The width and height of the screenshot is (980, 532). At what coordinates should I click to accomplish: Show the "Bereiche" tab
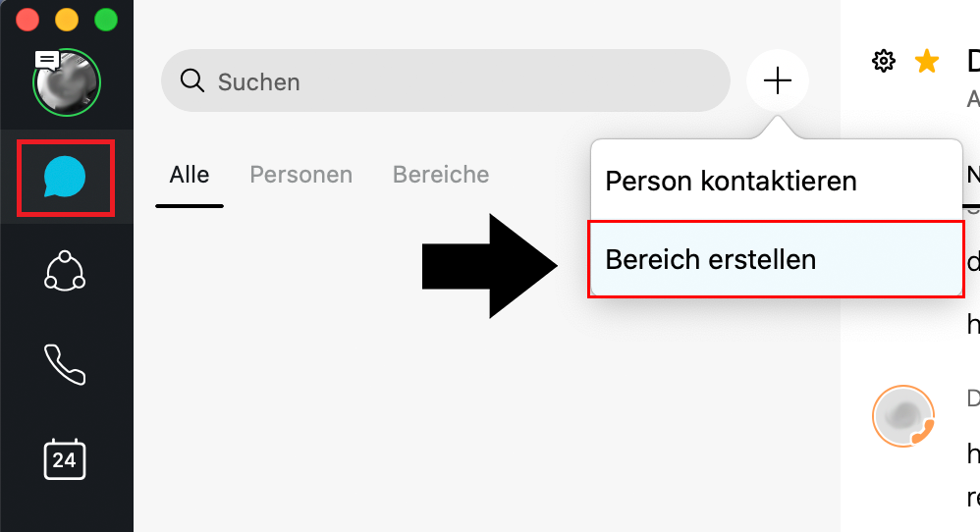pyautogui.click(x=441, y=175)
